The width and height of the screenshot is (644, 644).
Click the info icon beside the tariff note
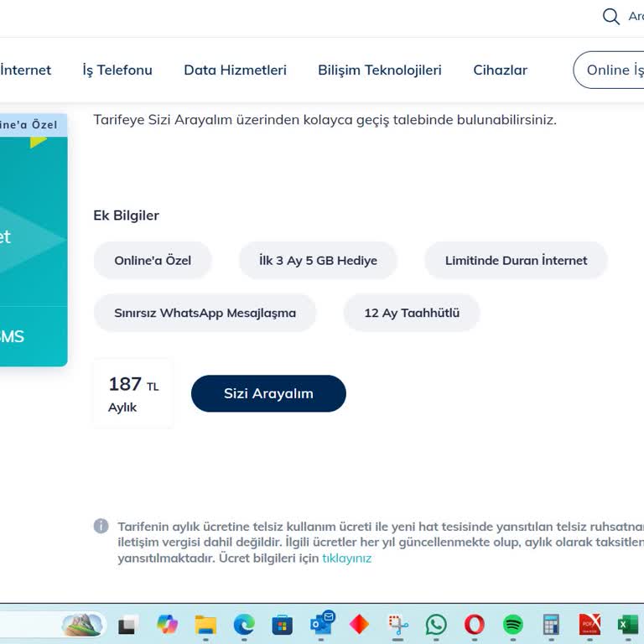click(x=101, y=526)
